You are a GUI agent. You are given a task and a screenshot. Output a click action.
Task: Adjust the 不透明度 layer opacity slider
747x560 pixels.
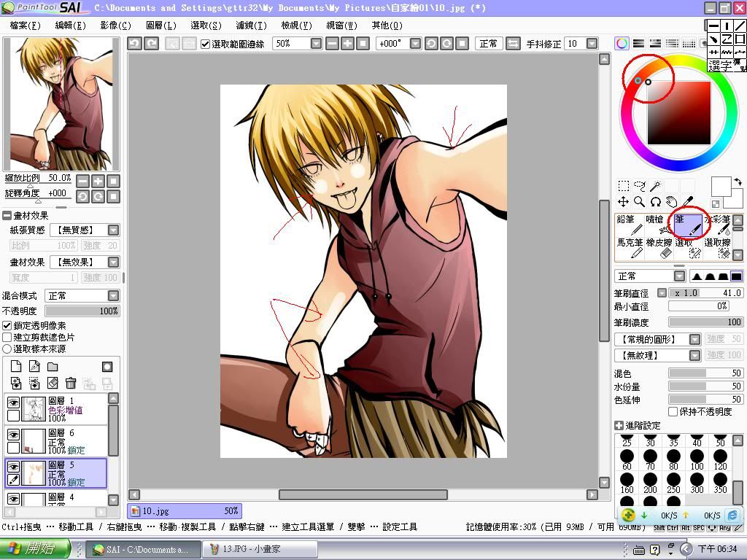(82, 311)
